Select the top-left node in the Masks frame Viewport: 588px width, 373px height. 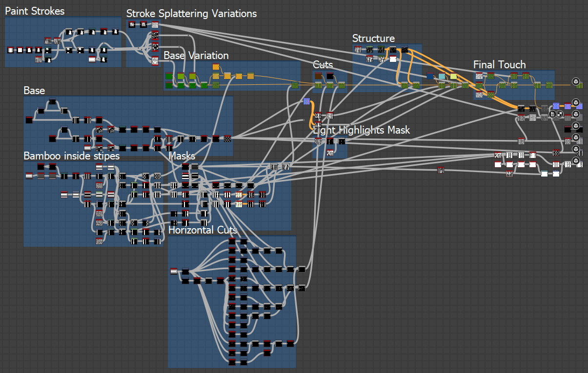pos(185,167)
